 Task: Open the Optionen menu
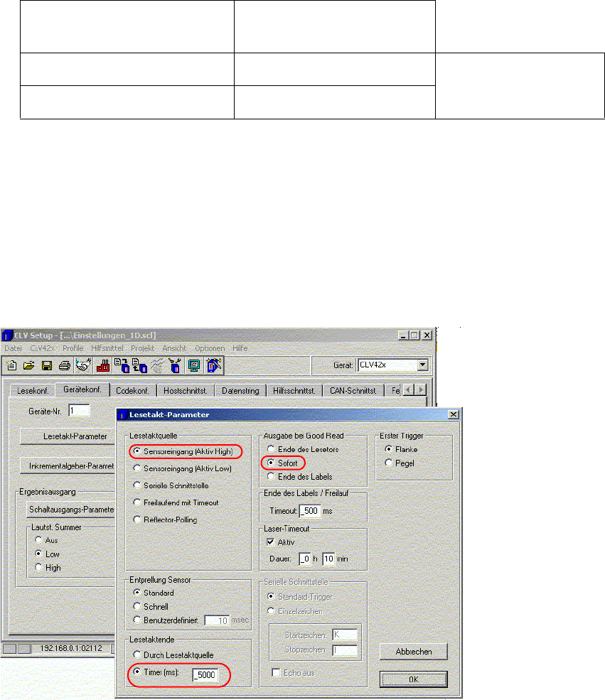pos(210,348)
